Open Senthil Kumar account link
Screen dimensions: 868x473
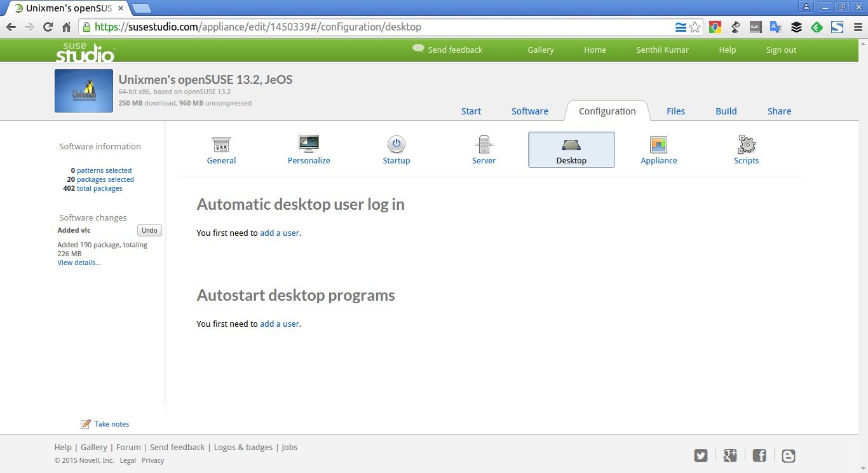pyautogui.click(x=663, y=50)
